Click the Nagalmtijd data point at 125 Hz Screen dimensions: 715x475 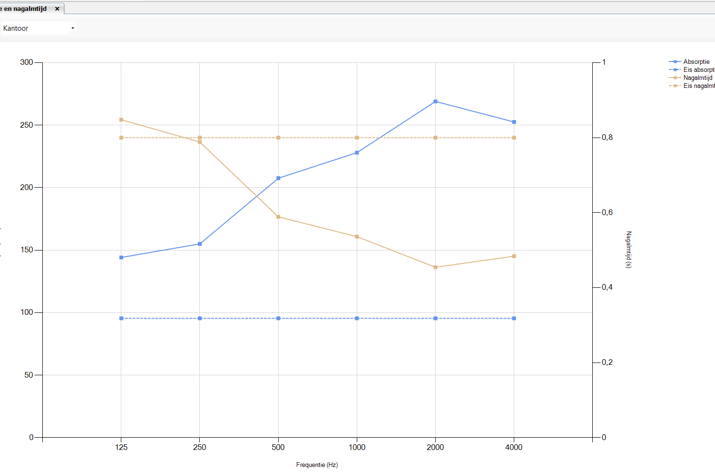pyautogui.click(x=121, y=120)
